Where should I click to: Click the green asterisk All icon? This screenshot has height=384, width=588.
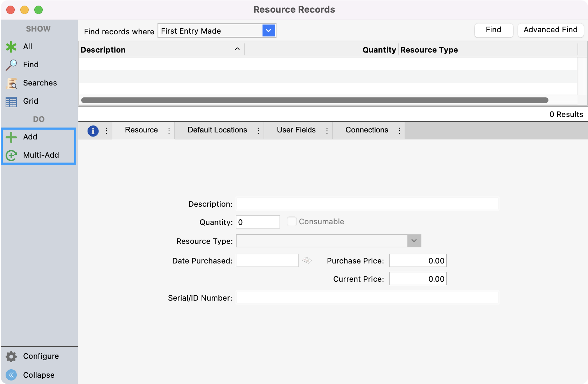click(11, 47)
